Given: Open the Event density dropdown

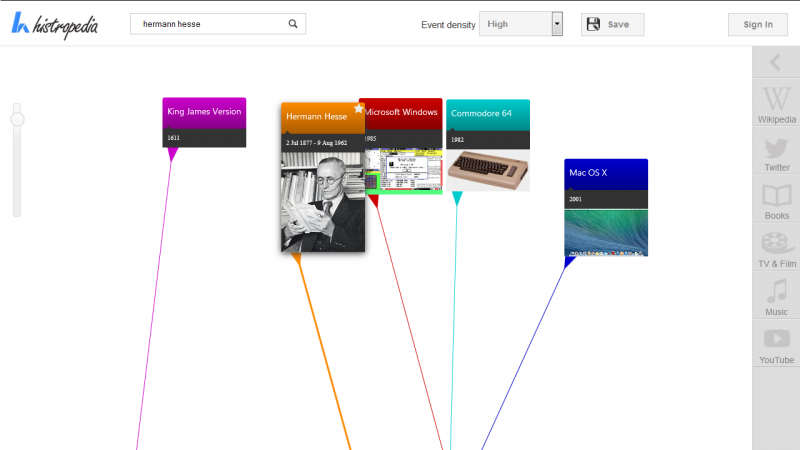Looking at the screenshot, I should [515, 24].
